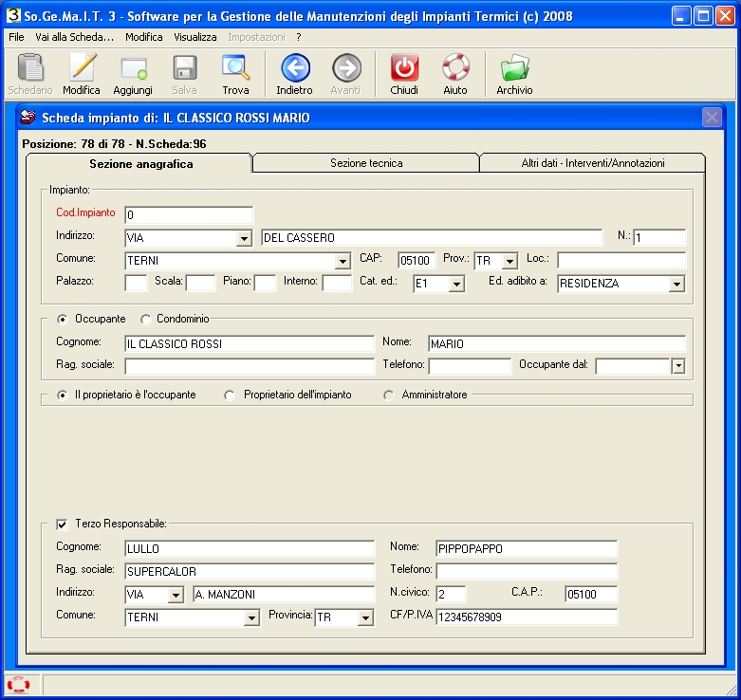Click the Loc. input field

point(621,260)
